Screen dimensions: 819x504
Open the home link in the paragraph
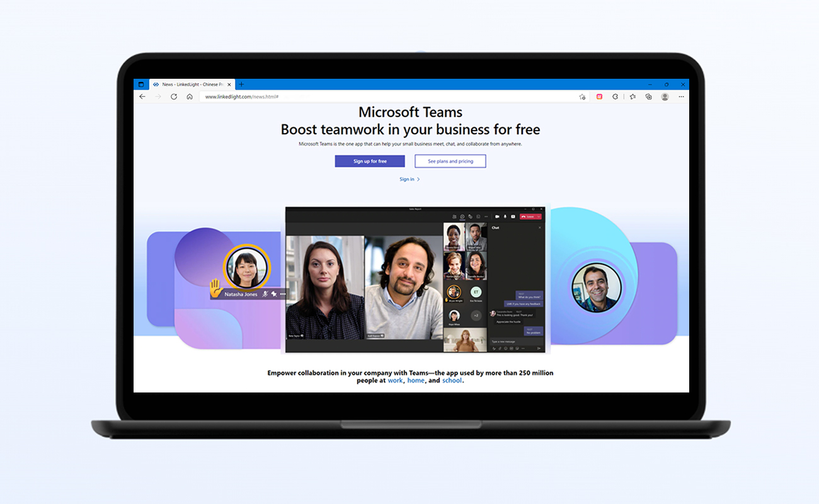point(416,381)
